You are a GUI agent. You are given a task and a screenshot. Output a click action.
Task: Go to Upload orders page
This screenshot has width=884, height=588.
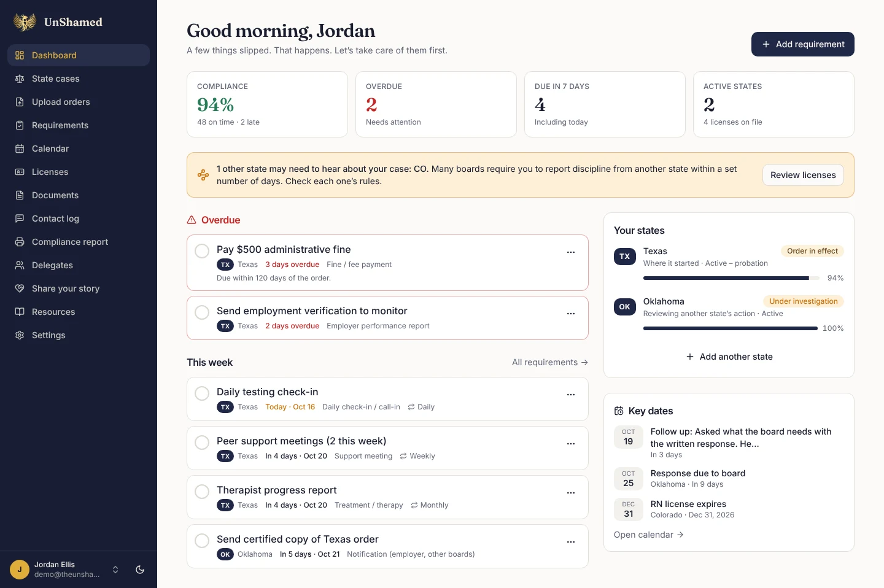point(79,102)
